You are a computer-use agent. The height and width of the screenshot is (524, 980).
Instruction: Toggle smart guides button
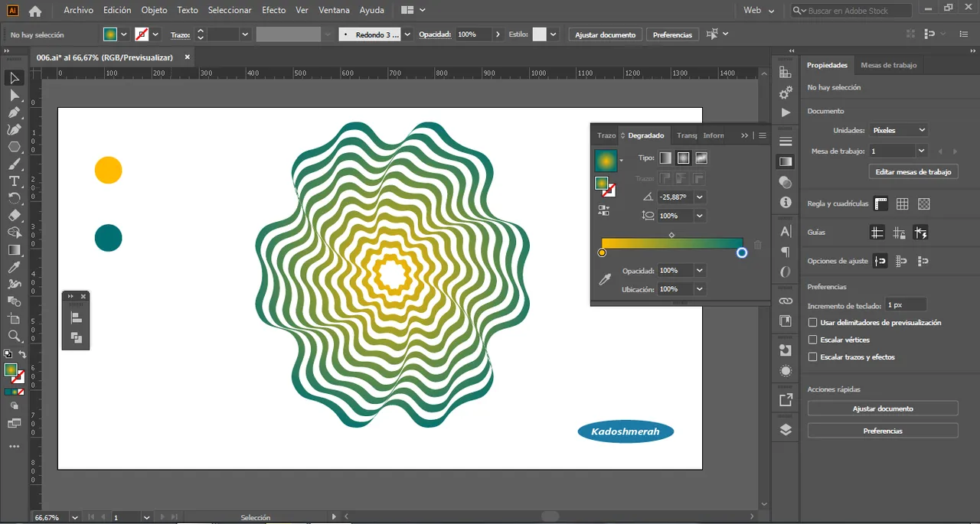coord(920,233)
